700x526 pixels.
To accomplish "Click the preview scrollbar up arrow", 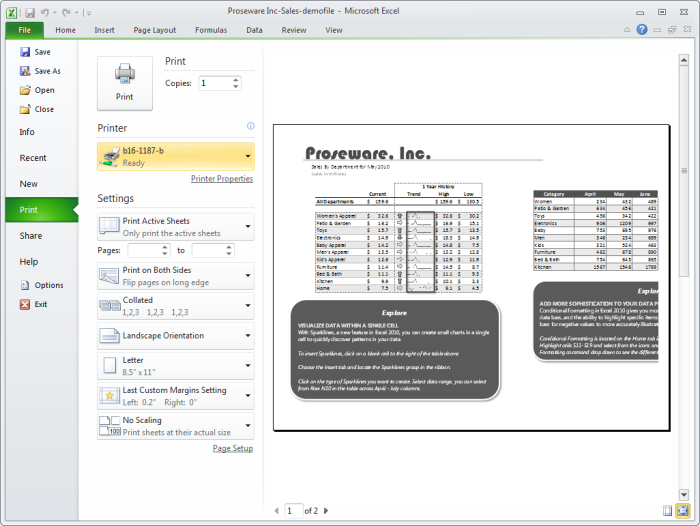I will (683, 59).
